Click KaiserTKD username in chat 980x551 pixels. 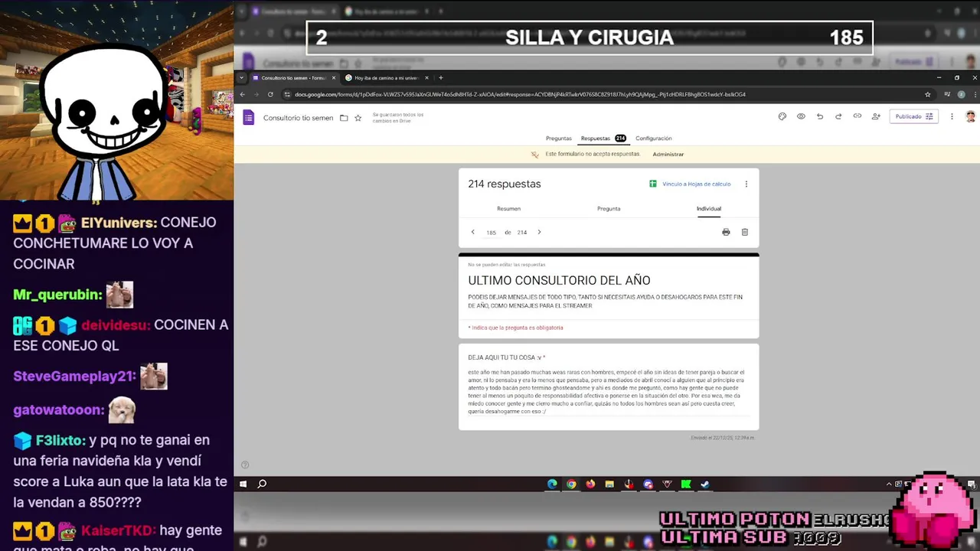click(119, 531)
